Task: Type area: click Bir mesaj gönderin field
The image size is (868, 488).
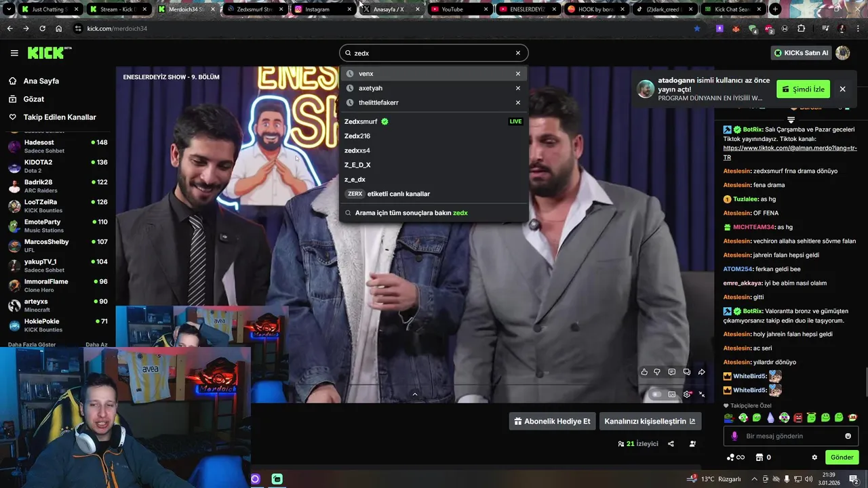Action: pos(791,436)
